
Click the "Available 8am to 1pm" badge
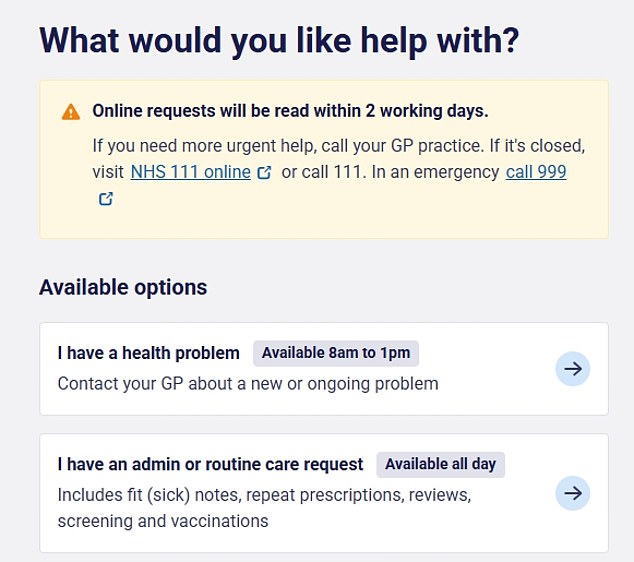[336, 353]
